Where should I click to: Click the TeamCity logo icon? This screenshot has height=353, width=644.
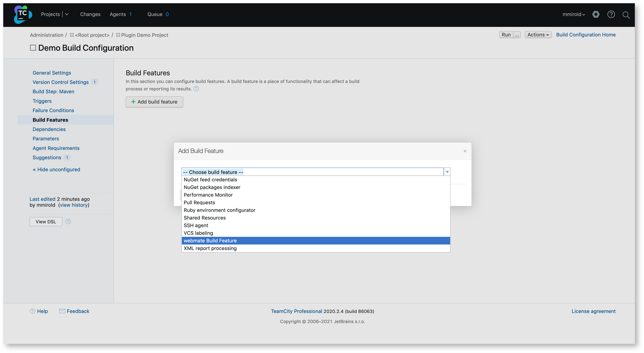point(23,14)
